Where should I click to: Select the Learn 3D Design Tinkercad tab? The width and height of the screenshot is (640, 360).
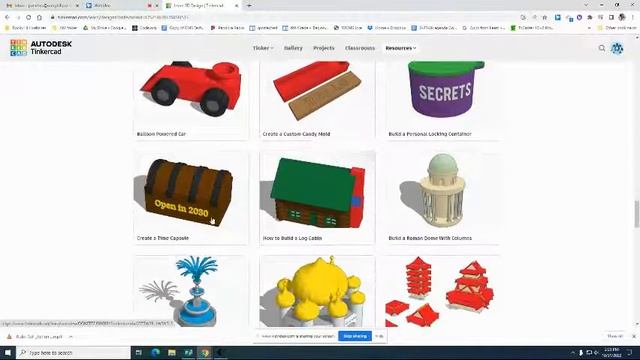tap(199, 6)
